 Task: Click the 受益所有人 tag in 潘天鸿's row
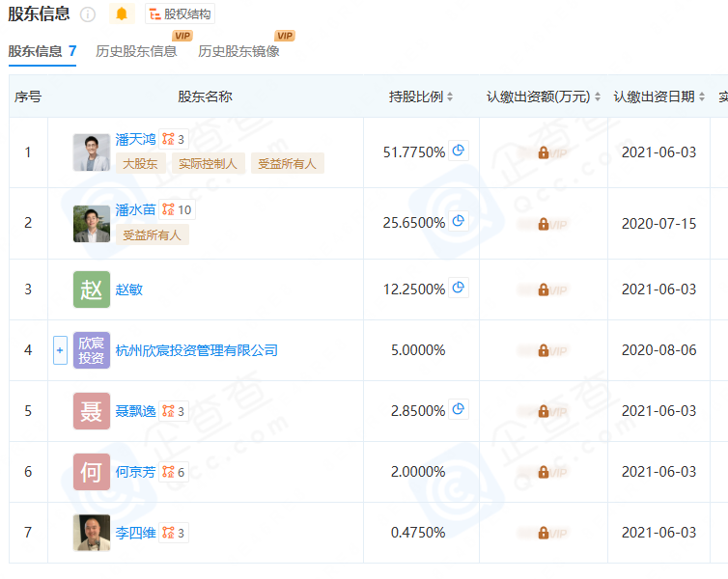click(288, 163)
